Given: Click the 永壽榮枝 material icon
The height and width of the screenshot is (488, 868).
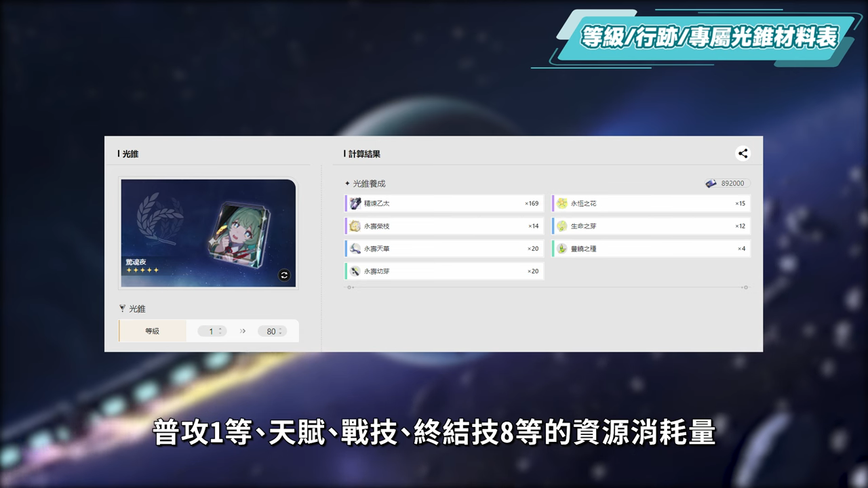Looking at the screenshot, I should coord(355,226).
